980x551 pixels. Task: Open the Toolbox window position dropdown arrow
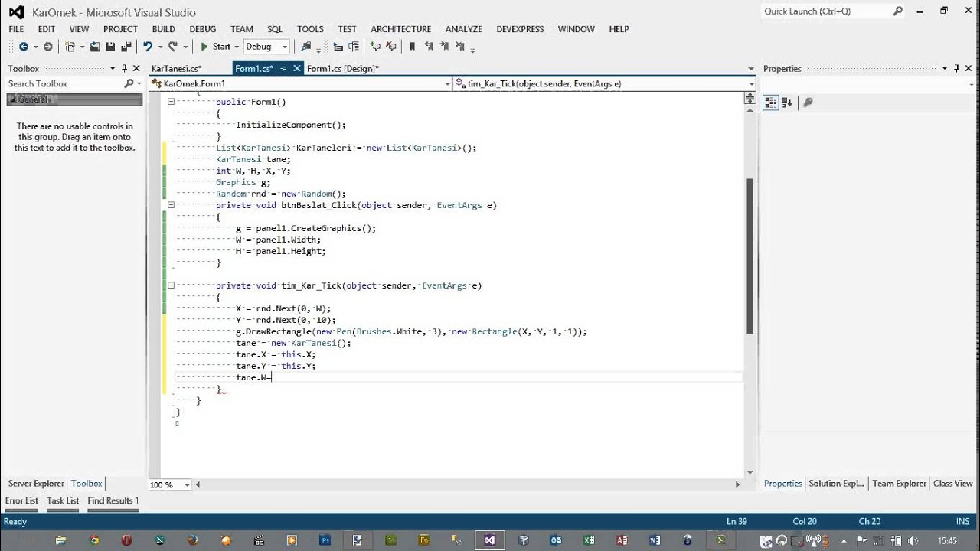(x=113, y=69)
